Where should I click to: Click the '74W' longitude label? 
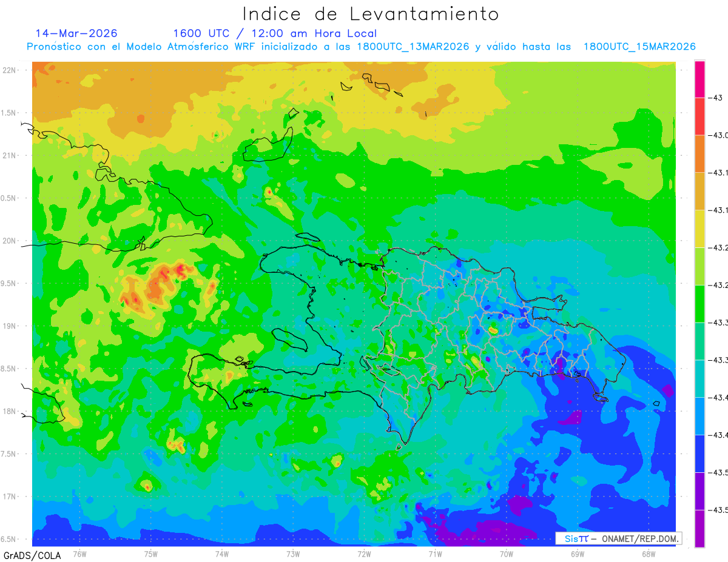click(222, 554)
